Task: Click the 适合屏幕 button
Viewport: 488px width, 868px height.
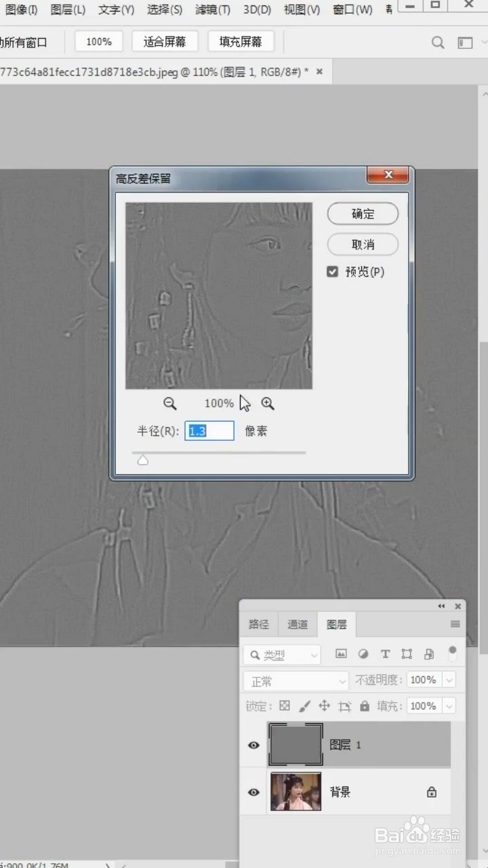Action: click(x=165, y=41)
